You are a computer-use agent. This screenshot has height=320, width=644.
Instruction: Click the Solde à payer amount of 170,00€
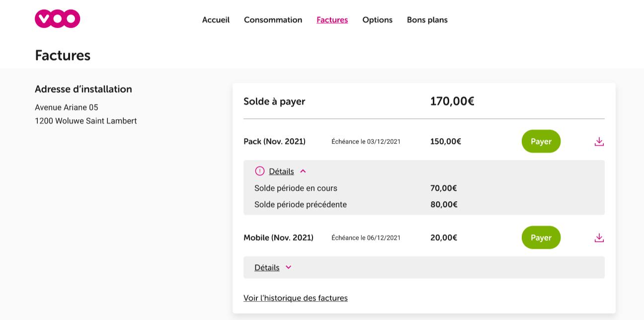452,101
